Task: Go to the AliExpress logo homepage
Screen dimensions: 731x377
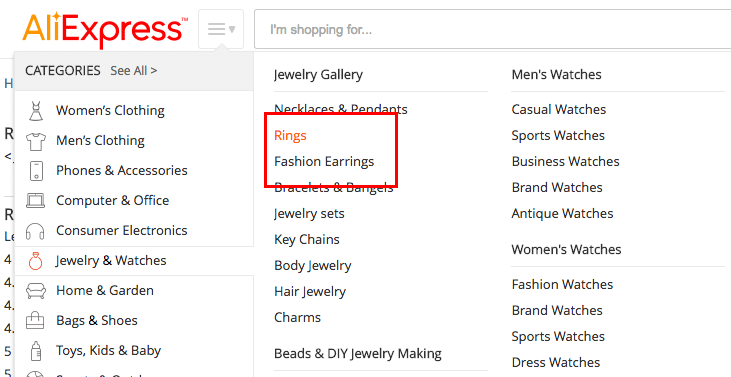Action: pyautogui.click(x=105, y=29)
